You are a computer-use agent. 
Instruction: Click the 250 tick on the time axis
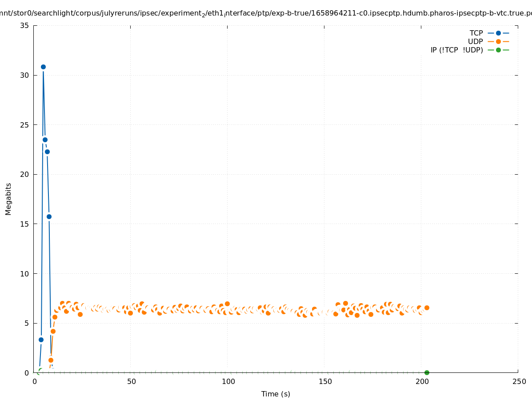tap(519, 382)
